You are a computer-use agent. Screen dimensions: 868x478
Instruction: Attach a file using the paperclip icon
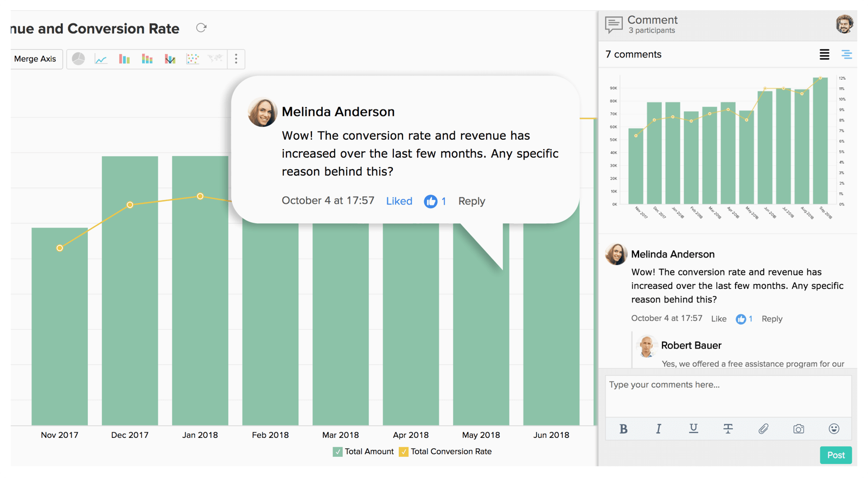point(763,429)
